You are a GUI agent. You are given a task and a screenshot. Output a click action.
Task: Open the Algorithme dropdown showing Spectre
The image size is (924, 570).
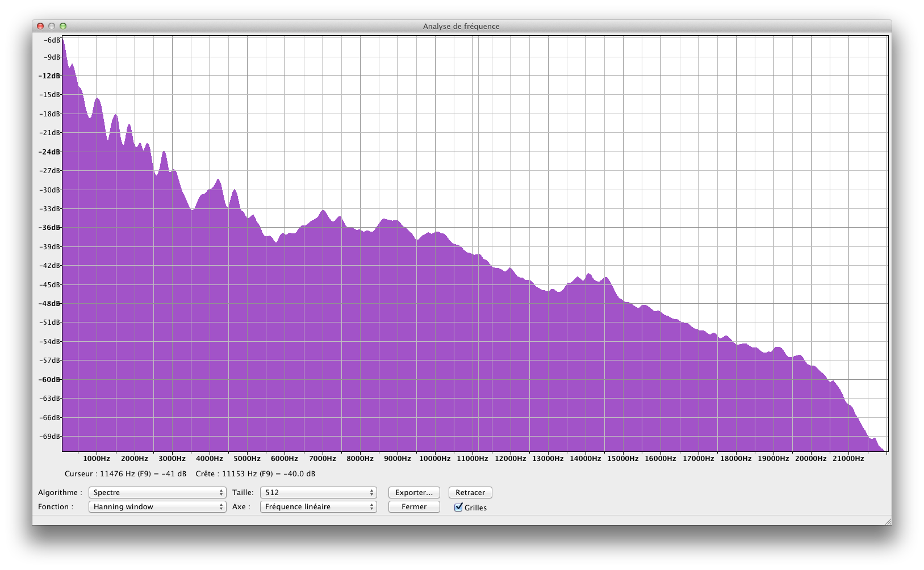157,492
